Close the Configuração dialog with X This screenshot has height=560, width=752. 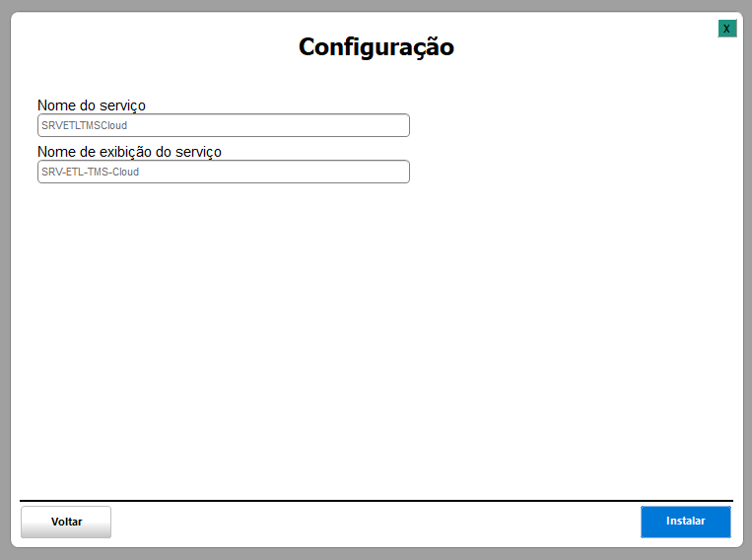[726, 29]
